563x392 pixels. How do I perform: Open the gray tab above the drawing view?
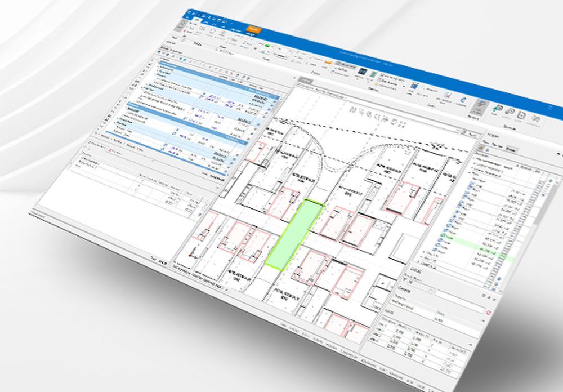point(306,79)
